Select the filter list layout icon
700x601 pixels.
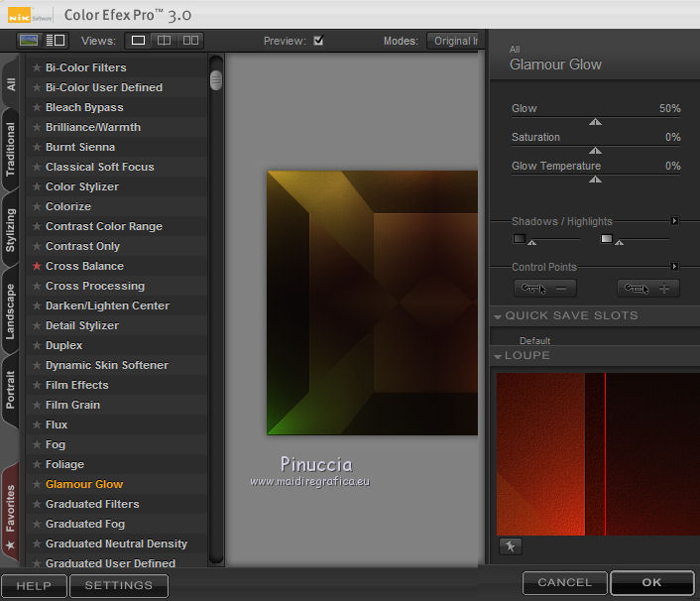point(56,41)
